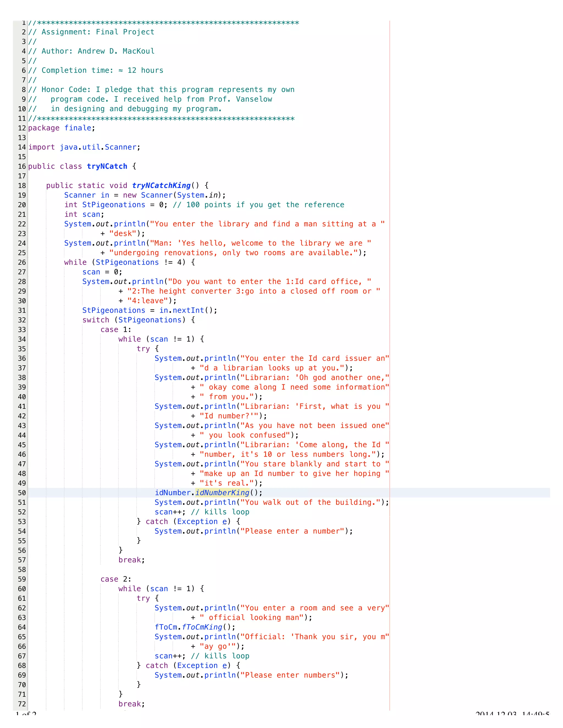Click 'scan++; // kills loop' on line 67
Screen dimensions: 563x728
point(202,656)
